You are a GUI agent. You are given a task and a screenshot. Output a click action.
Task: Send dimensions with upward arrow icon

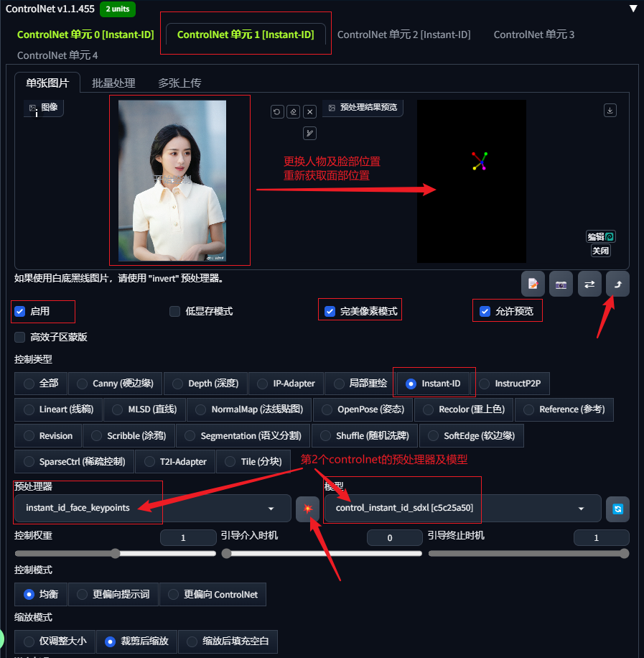coord(617,284)
